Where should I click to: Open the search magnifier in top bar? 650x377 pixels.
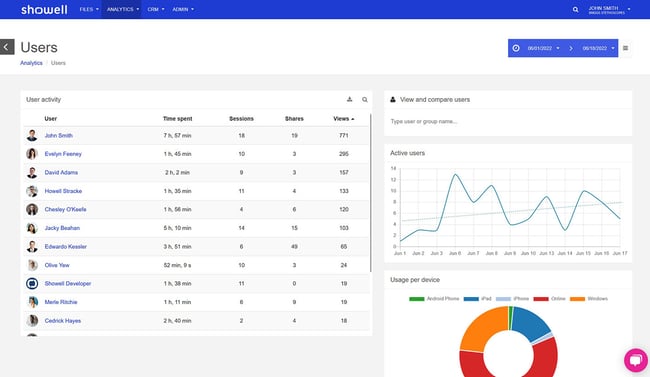(x=575, y=10)
